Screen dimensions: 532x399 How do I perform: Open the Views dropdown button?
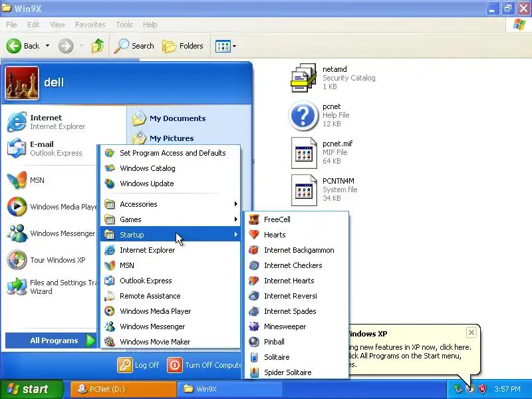coord(225,46)
